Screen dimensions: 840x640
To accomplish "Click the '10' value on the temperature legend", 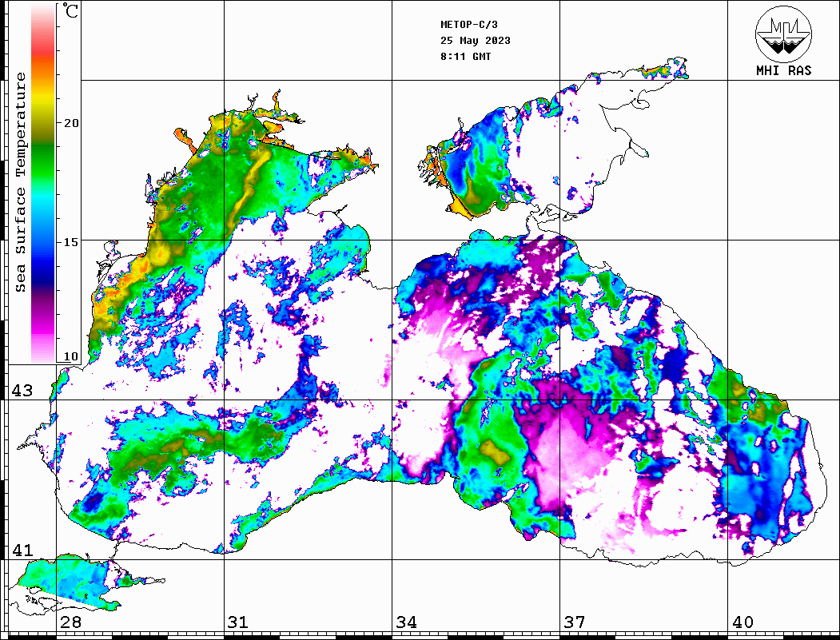I will pyautogui.click(x=70, y=356).
